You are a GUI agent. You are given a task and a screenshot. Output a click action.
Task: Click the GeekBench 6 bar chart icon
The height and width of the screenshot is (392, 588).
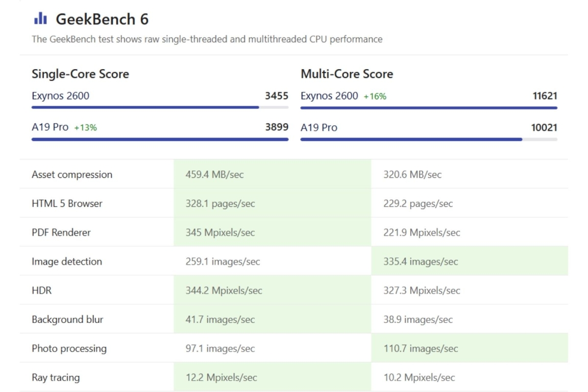pos(40,19)
